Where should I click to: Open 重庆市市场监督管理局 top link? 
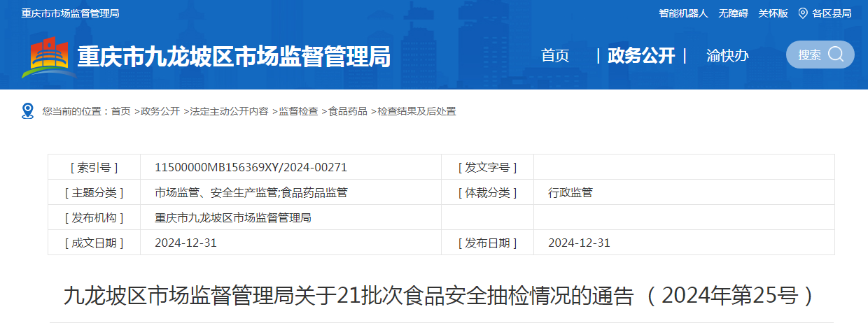[x=70, y=13]
